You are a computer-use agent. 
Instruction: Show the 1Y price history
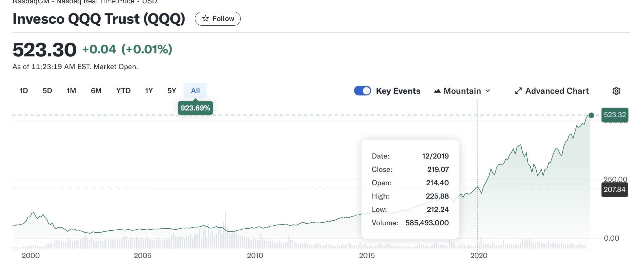(x=149, y=91)
